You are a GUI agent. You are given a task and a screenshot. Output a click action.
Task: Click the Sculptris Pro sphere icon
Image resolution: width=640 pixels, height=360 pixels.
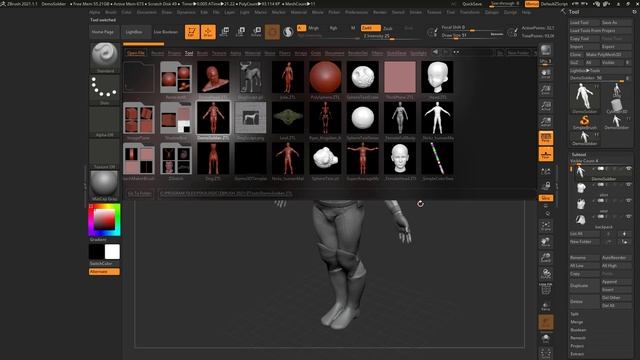288,32
